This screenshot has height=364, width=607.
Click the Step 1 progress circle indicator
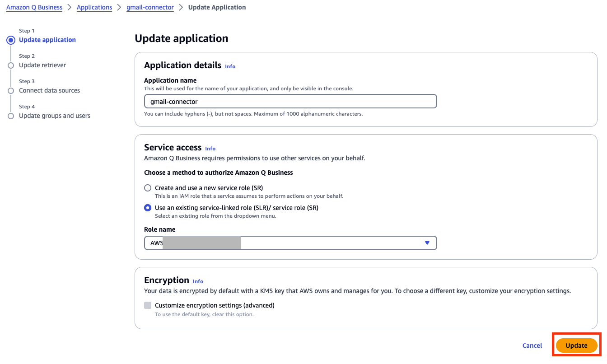click(11, 40)
